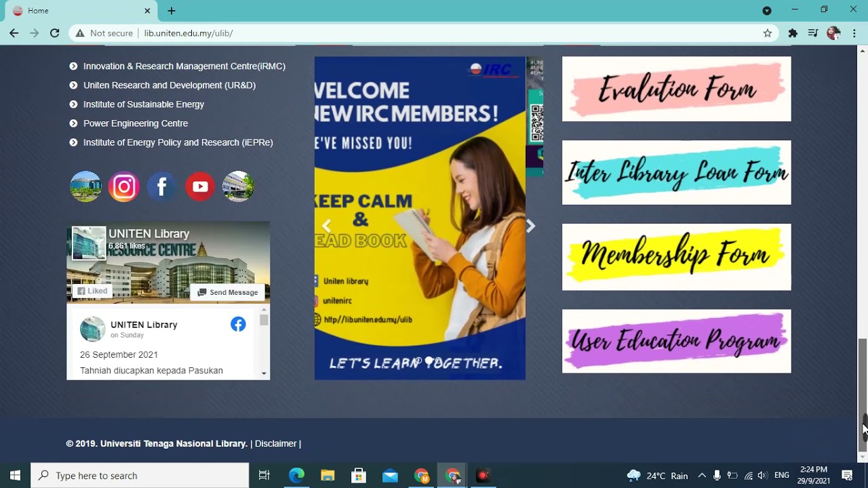
Task: Open the Chrome profile avatar
Action: click(x=834, y=33)
